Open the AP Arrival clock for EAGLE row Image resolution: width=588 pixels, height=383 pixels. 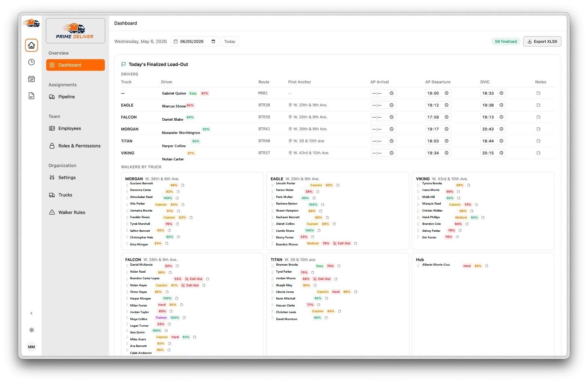pyautogui.click(x=391, y=105)
